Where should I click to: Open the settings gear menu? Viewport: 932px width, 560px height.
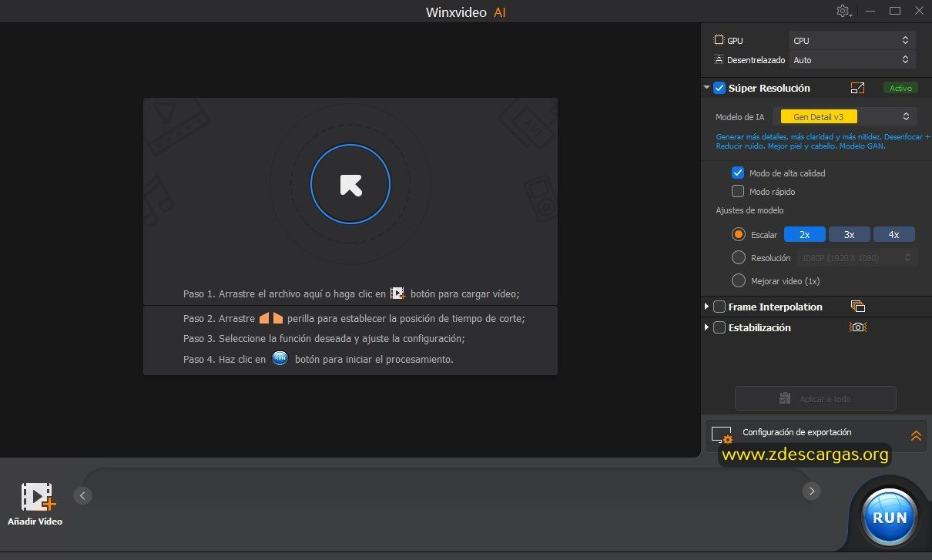[843, 11]
